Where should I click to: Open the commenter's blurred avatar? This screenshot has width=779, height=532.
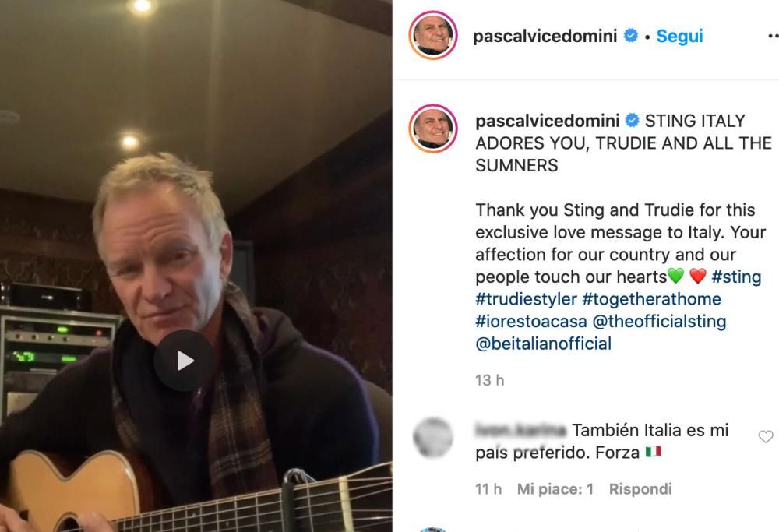(433, 437)
